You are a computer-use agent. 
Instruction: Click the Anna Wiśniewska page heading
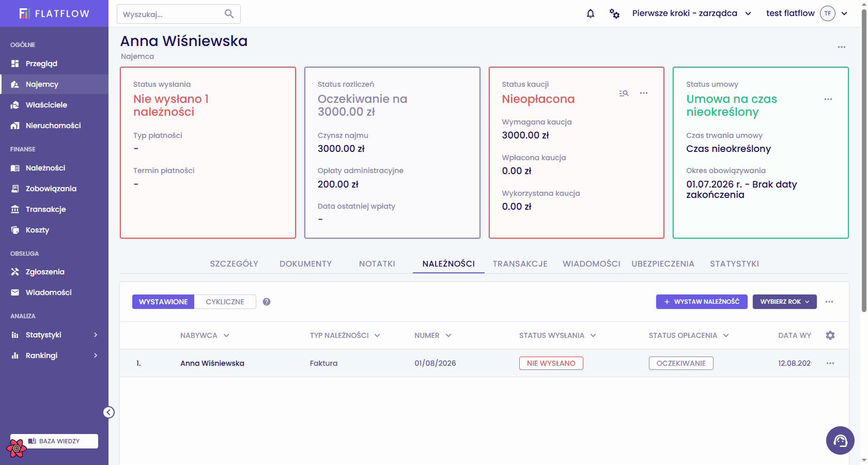[x=184, y=41]
